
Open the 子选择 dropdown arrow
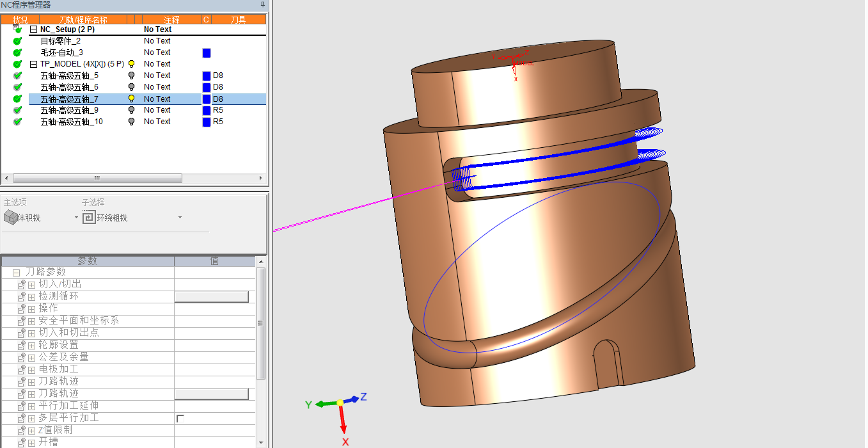[180, 218]
